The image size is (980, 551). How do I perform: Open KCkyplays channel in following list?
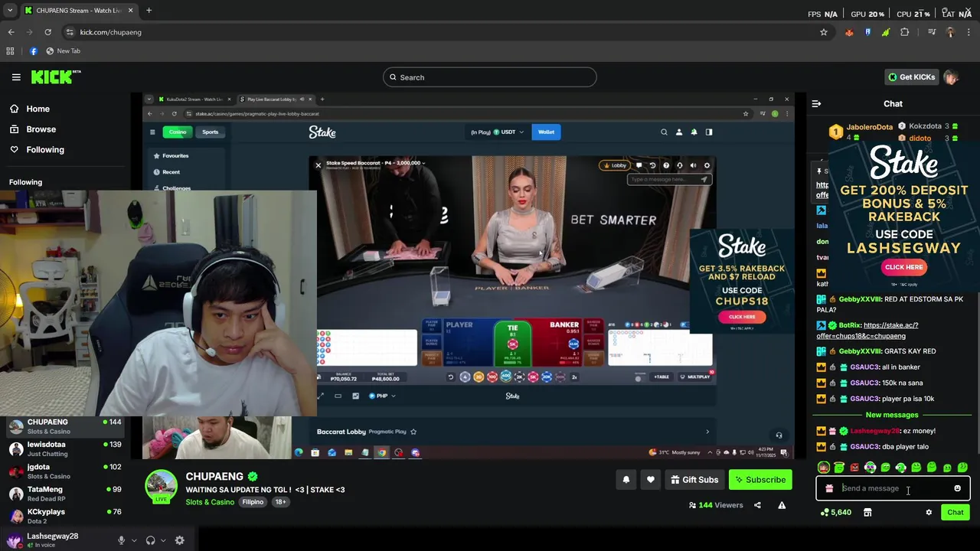click(x=65, y=516)
